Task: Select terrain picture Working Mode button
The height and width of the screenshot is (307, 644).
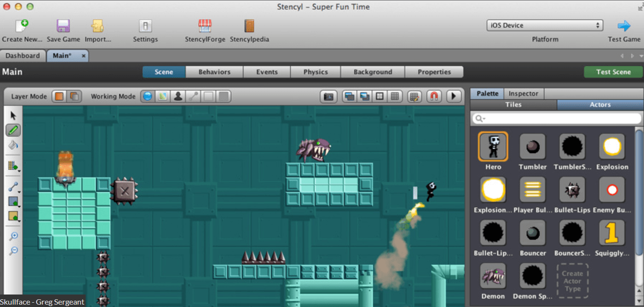Action: tap(163, 96)
